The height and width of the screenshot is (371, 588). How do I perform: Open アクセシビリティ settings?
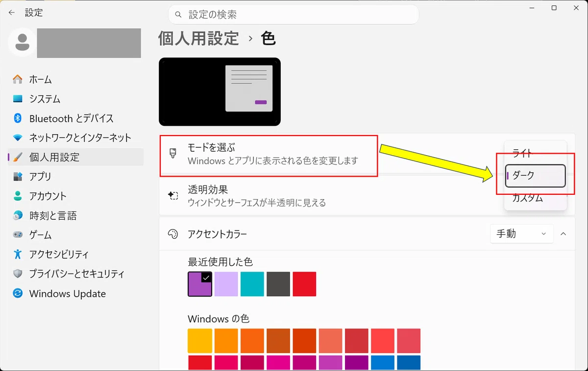75,254
